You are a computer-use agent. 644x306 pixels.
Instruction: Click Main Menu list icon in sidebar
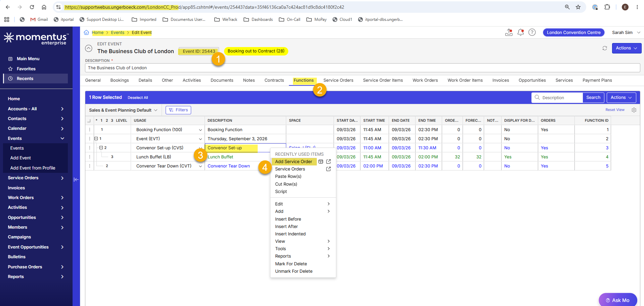click(x=10, y=59)
